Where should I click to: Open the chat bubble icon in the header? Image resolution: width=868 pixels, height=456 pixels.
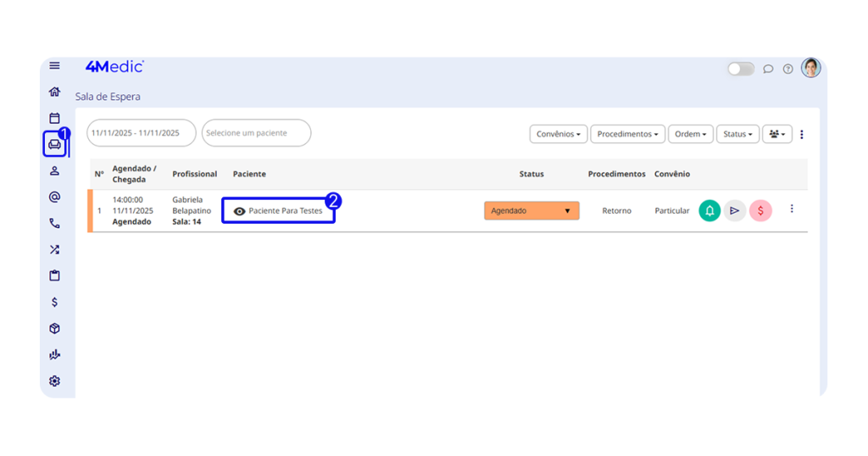tap(768, 69)
